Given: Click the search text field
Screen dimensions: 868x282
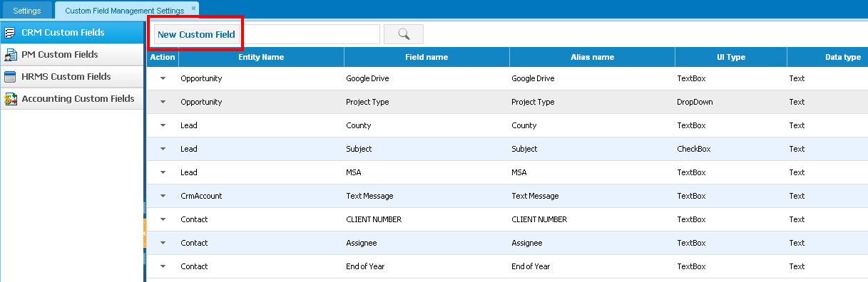Looking at the screenshot, I should click(x=310, y=34).
